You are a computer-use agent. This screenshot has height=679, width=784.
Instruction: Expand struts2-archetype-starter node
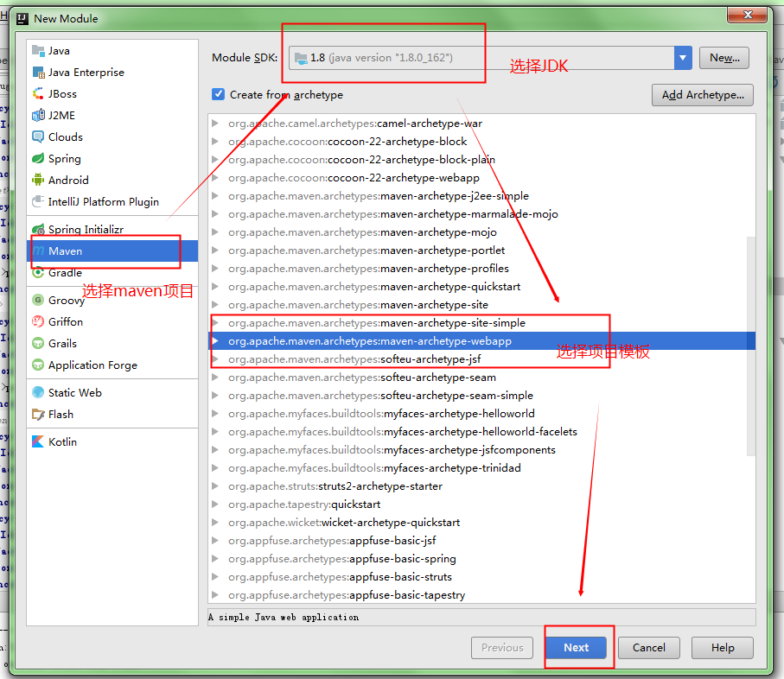(215, 486)
